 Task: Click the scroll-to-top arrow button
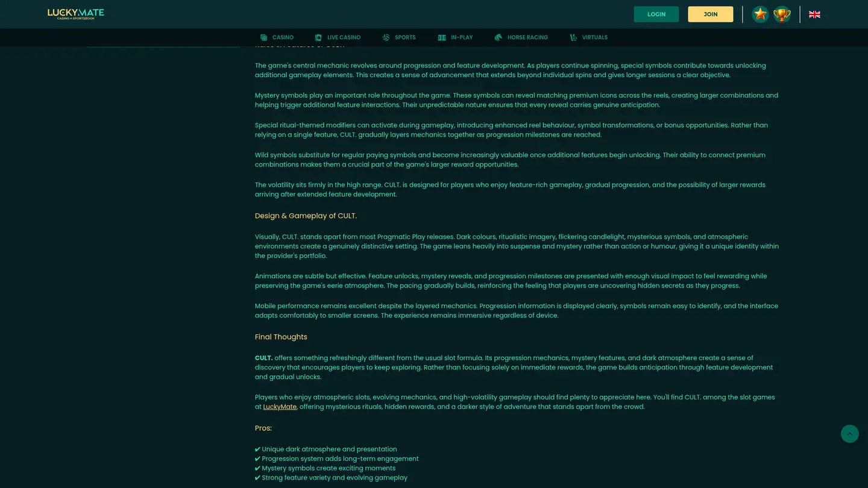[x=850, y=434]
